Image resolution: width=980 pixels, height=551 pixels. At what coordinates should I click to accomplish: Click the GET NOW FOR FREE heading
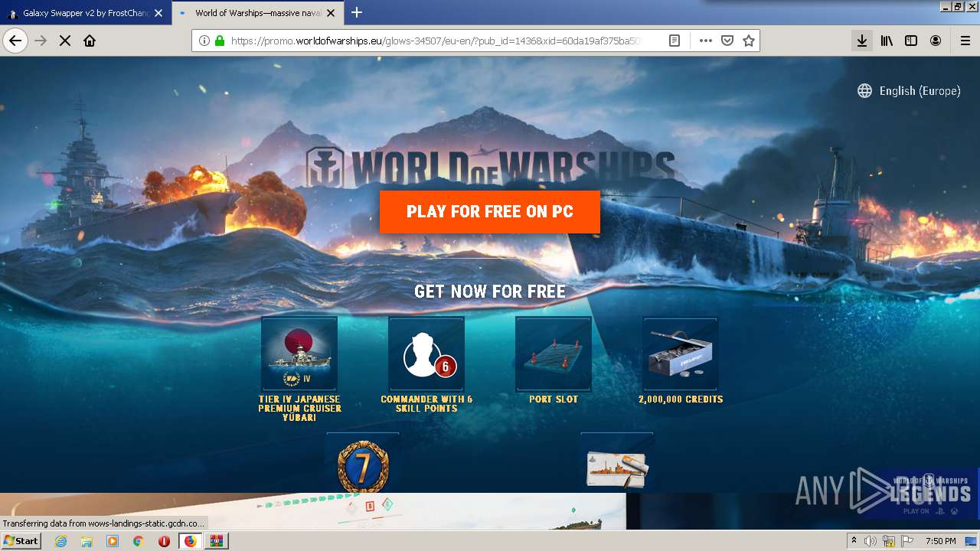[490, 292]
